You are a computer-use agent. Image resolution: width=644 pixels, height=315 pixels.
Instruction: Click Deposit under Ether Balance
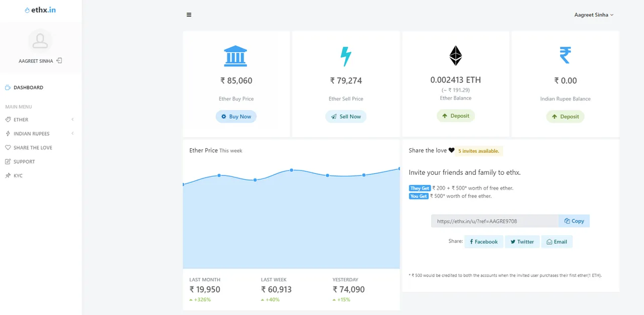click(x=455, y=116)
